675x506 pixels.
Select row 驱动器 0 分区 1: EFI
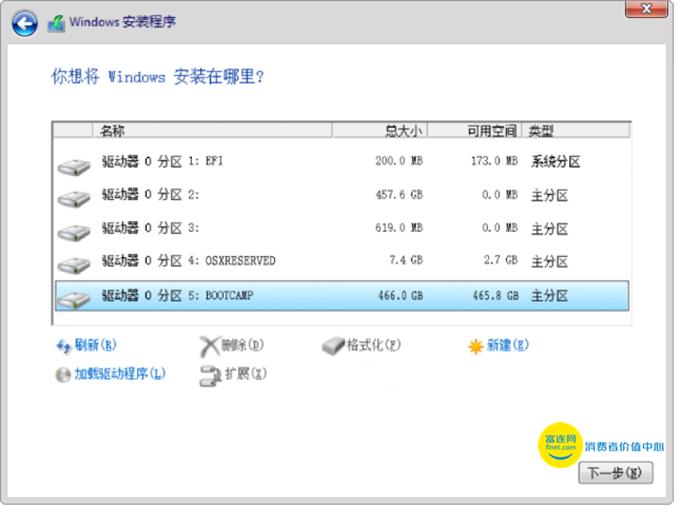342,162
